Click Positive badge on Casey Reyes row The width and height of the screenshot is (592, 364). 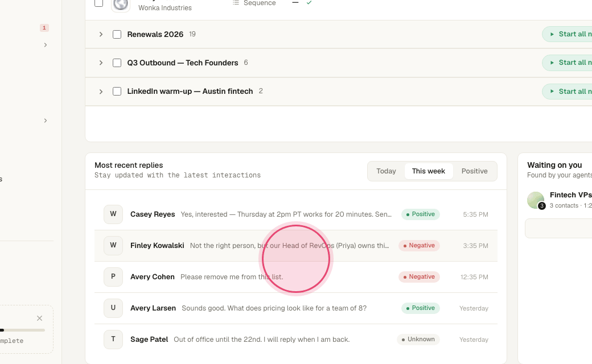pyautogui.click(x=420, y=214)
